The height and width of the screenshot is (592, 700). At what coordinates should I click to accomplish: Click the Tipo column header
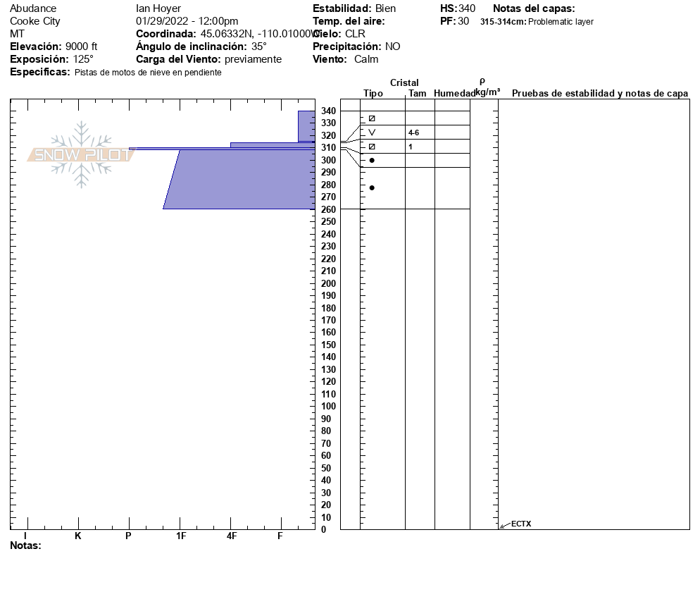tap(373, 94)
